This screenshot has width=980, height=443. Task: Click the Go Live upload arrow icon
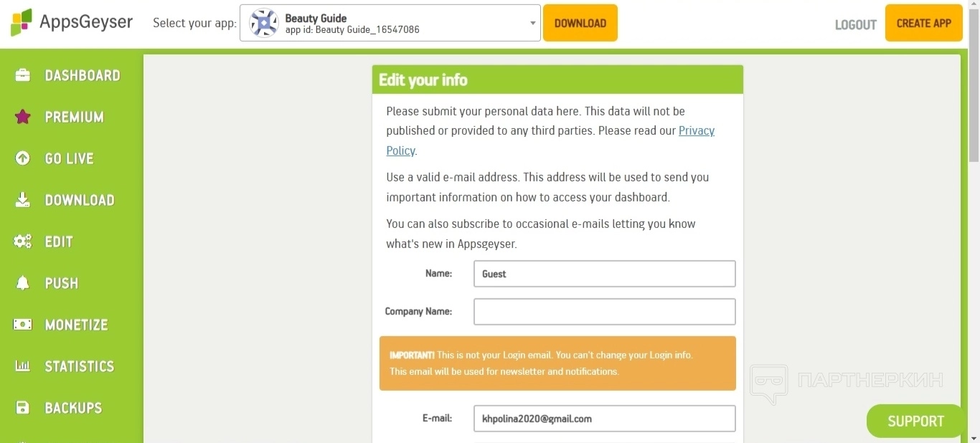pos(23,158)
